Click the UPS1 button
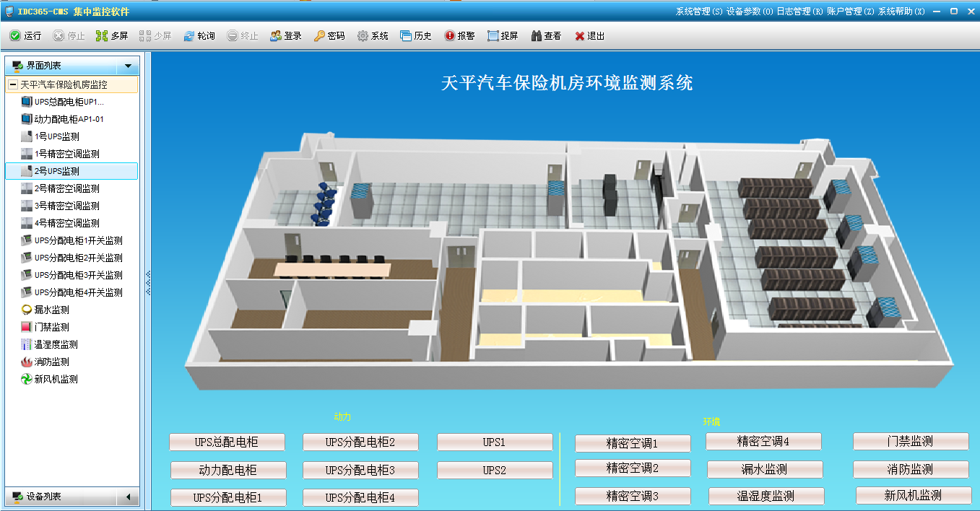The width and height of the screenshot is (980, 511). coord(495,442)
